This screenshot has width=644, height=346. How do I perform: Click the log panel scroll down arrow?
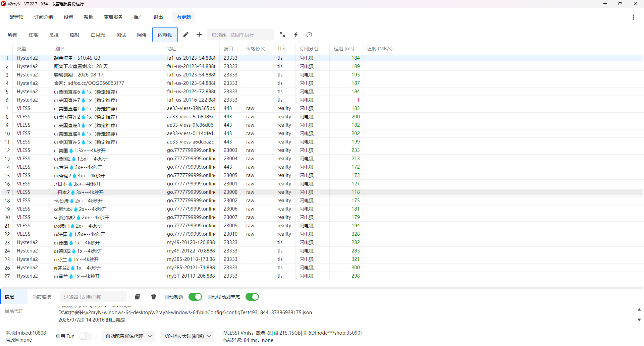point(639,320)
